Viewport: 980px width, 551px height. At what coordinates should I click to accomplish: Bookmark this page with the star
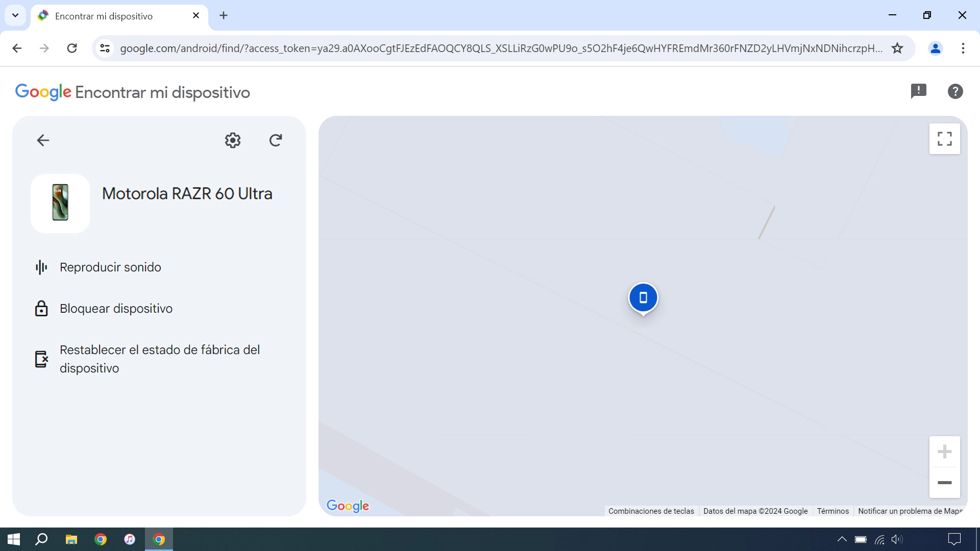(x=897, y=48)
